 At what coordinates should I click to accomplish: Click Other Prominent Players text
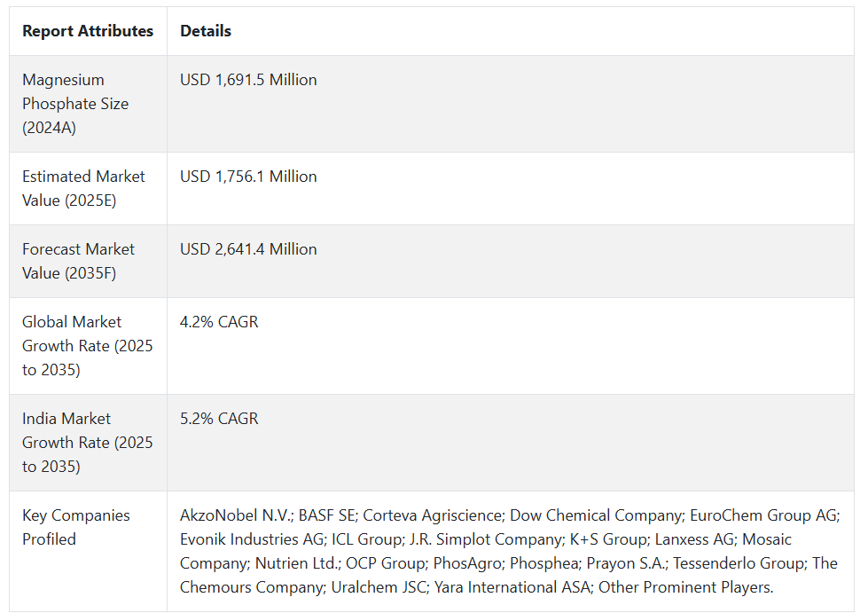click(685, 587)
